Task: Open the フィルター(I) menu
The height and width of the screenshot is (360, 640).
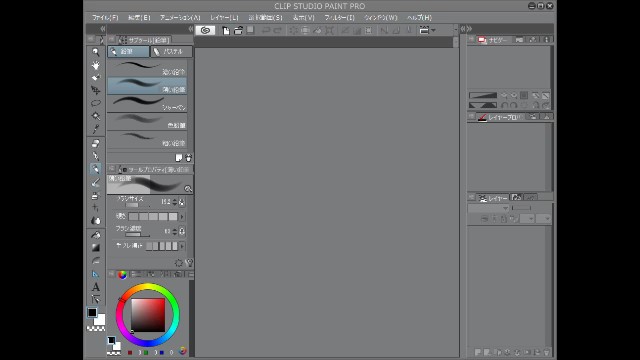Action: (x=339, y=18)
